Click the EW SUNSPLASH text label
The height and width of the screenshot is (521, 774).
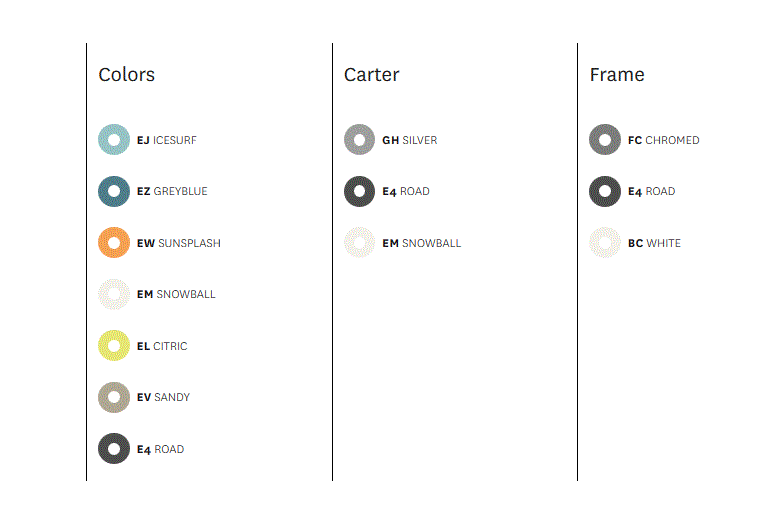point(179,243)
